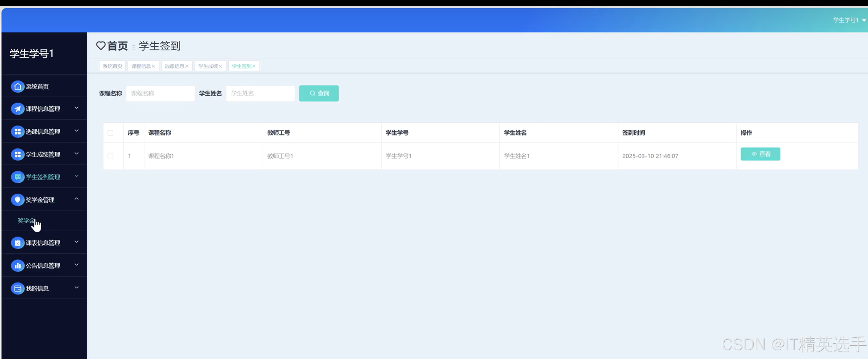Collapse the 奖学金管理 menu chevron
The width and height of the screenshot is (868, 359).
click(x=77, y=199)
